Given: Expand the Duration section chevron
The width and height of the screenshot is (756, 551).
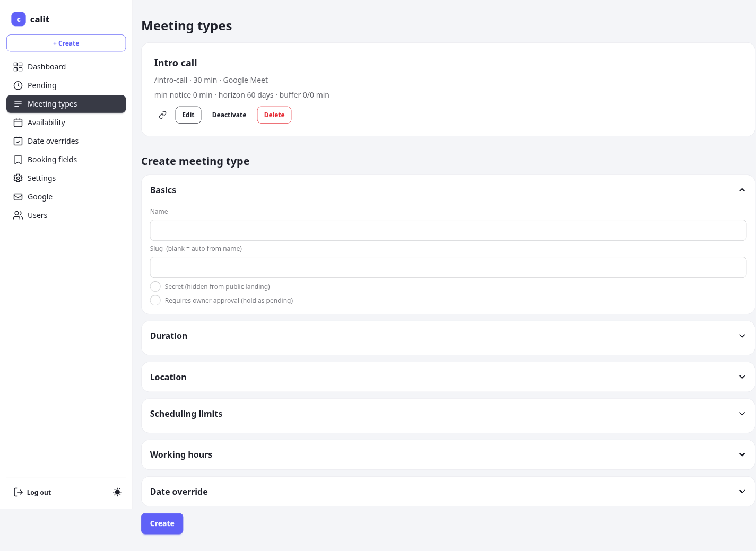Looking at the screenshot, I should click(x=742, y=336).
